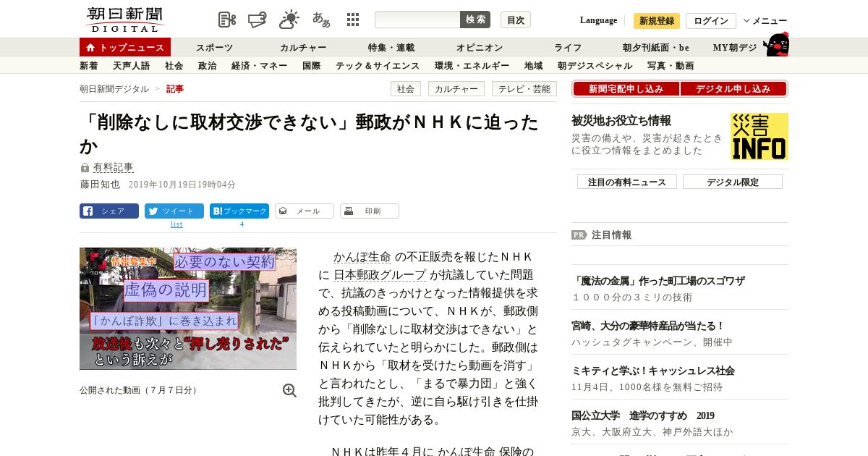Go to 朝デジスペシャル subcategory
The image size is (868, 456).
pos(595,66)
